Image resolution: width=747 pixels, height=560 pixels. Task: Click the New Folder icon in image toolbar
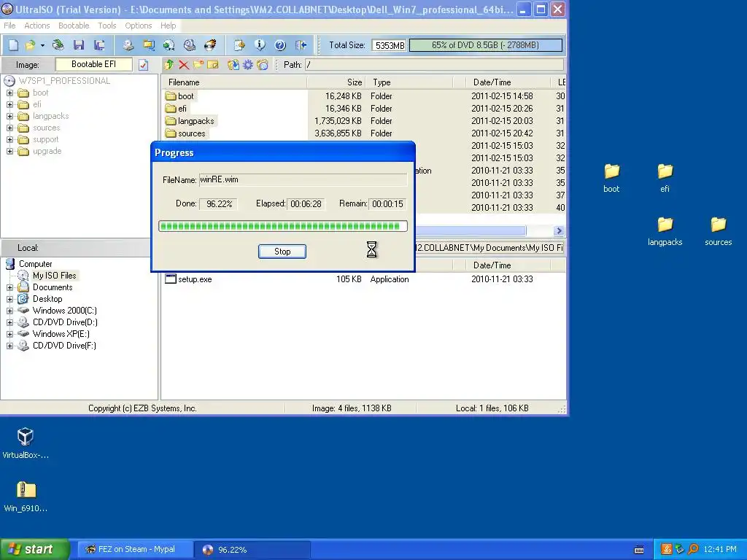(198, 65)
